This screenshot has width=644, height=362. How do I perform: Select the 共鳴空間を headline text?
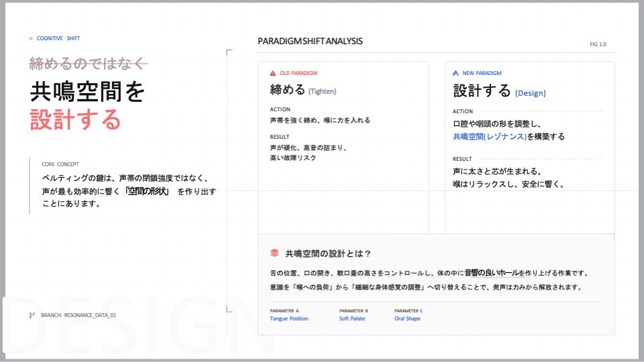point(87,92)
